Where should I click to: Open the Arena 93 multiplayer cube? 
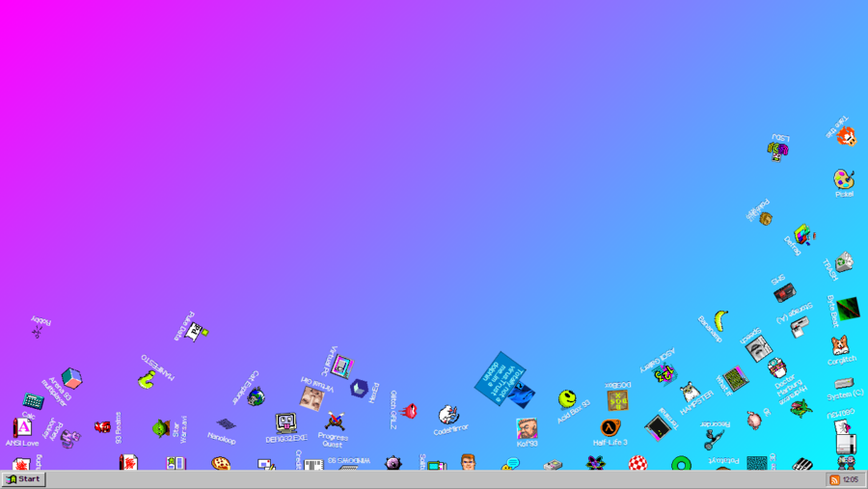pos(71,378)
